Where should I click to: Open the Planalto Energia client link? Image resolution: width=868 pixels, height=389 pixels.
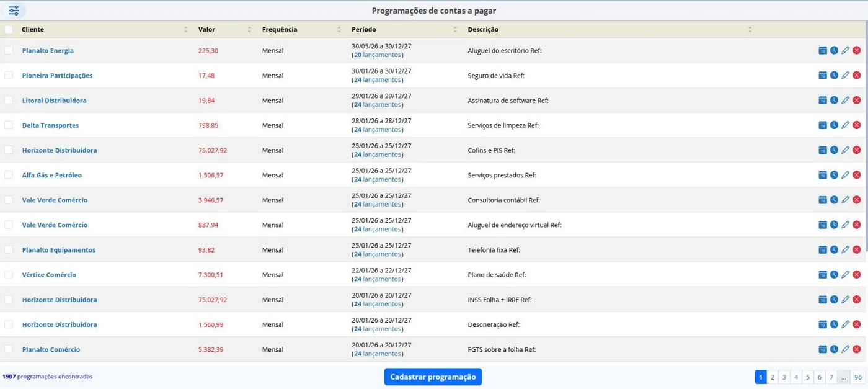[x=48, y=50]
